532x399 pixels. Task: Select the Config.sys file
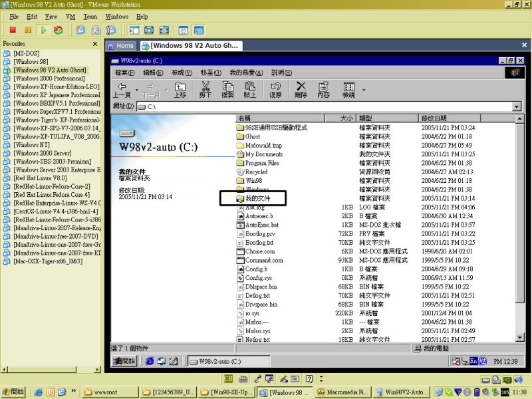(254, 278)
